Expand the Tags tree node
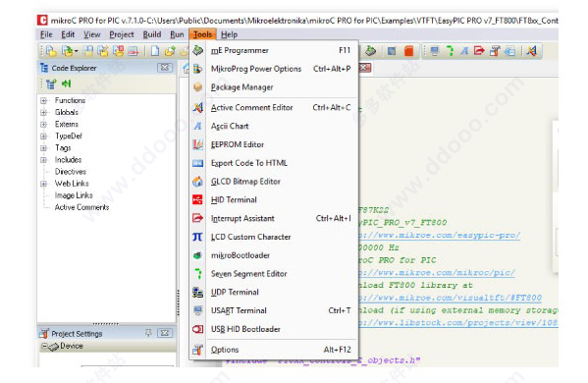This screenshot has width=588, height=383. (44, 147)
